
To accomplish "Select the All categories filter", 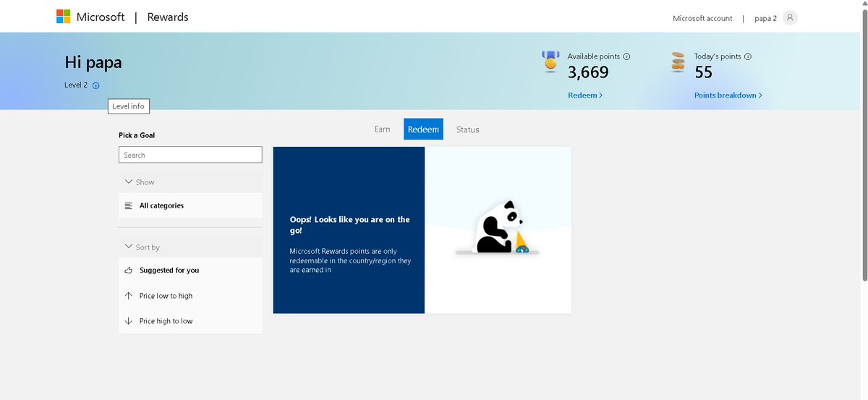I will (190, 206).
